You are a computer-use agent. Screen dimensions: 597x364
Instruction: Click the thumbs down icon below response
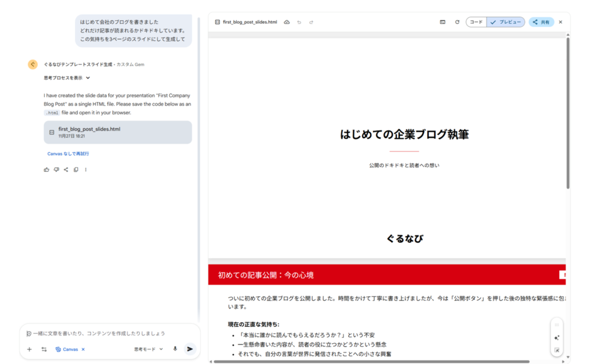point(57,169)
